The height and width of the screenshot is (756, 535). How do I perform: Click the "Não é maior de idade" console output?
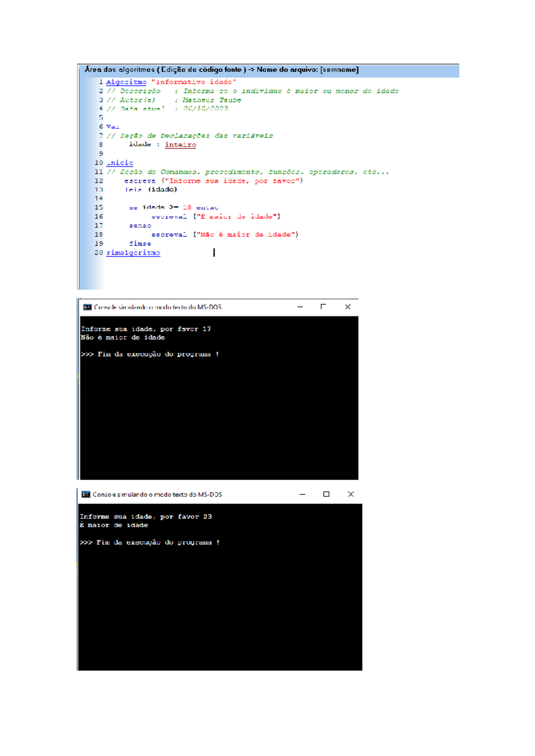[x=123, y=337]
